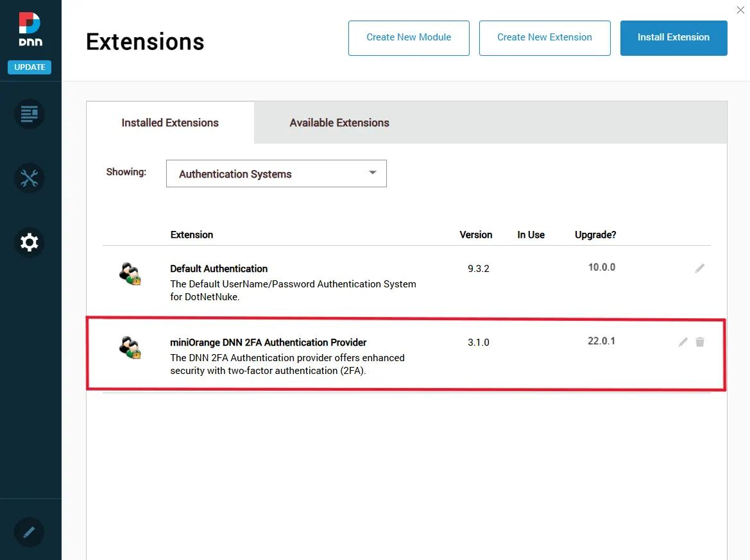The width and height of the screenshot is (750, 560).
Task: Click Create New Module button
Action: coord(409,38)
